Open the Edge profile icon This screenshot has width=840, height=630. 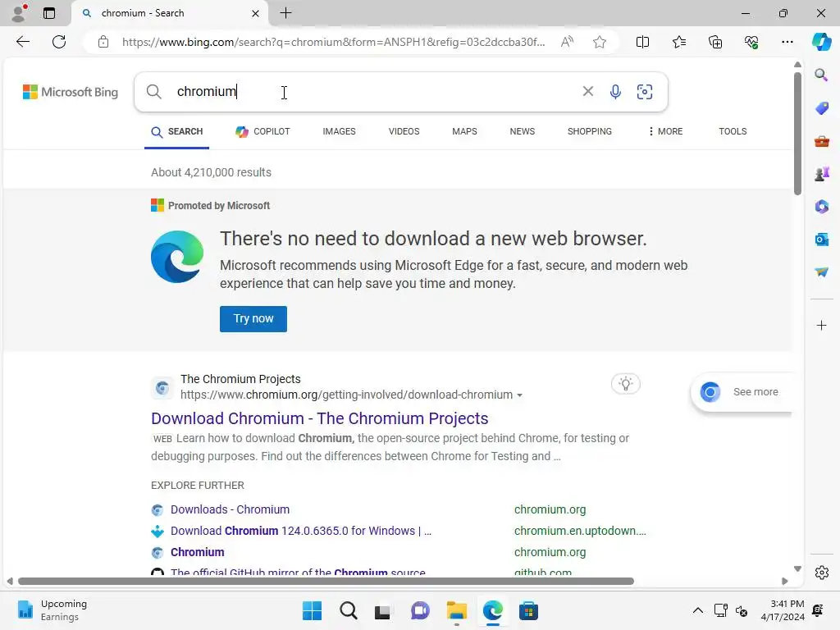pos(20,13)
